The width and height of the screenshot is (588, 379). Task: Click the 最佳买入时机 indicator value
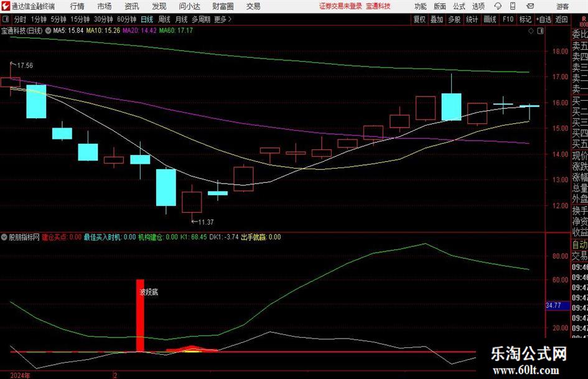(110, 237)
